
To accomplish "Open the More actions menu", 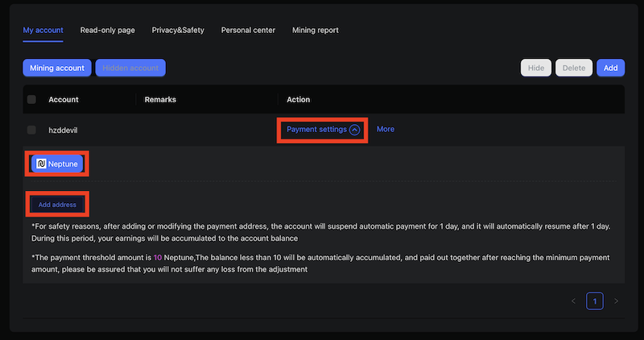I will coord(385,129).
